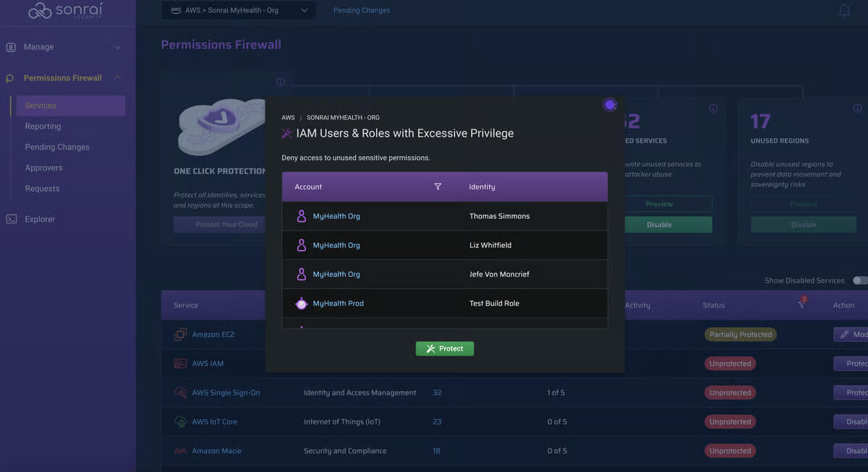Click info icon on One Click Protection card
This screenshot has width=868, height=472.
(281, 82)
